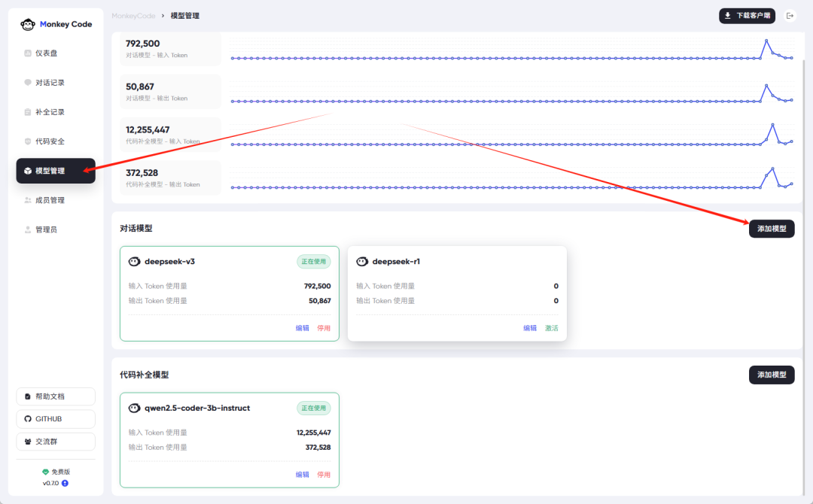This screenshot has height=504, width=813.
Task: Open the 交流群 button
Action: 56,442
